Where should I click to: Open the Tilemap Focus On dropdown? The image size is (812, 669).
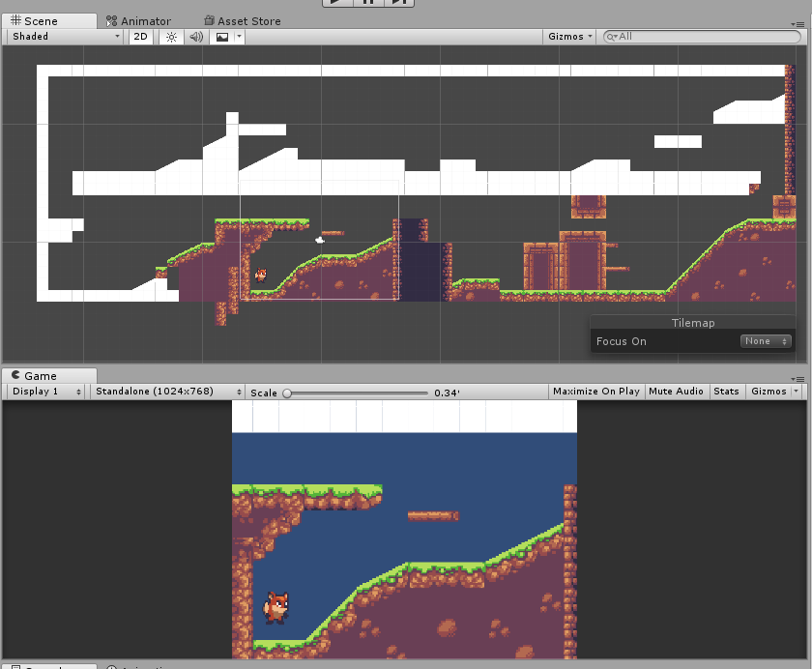[x=766, y=341]
